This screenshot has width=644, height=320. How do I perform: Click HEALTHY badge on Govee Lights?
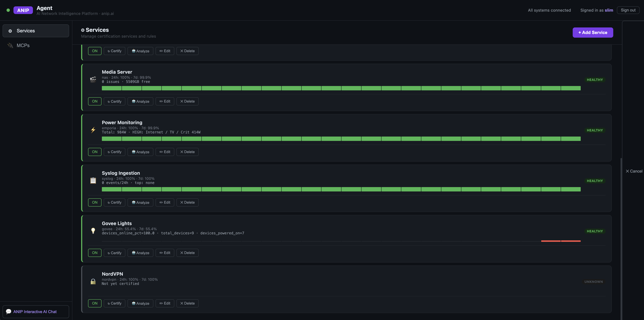pyautogui.click(x=595, y=231)
